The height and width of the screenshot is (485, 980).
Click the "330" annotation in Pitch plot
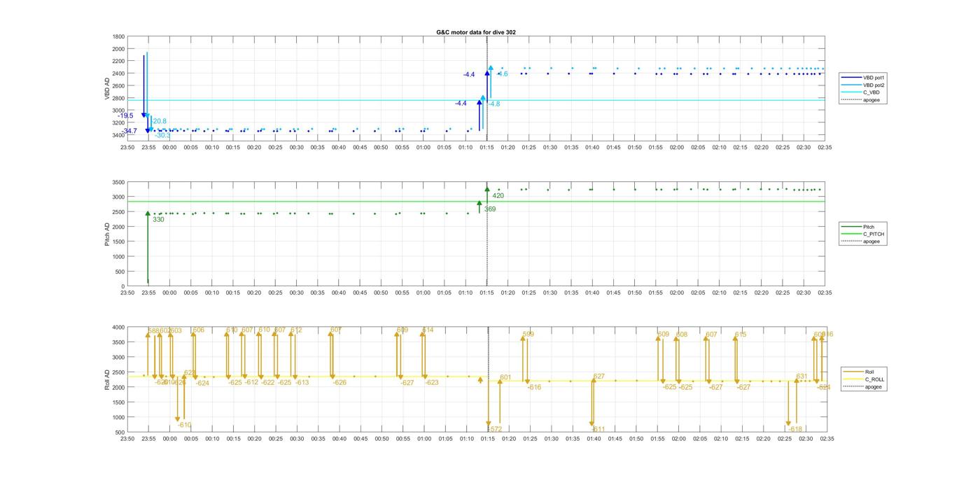(158, 220)
